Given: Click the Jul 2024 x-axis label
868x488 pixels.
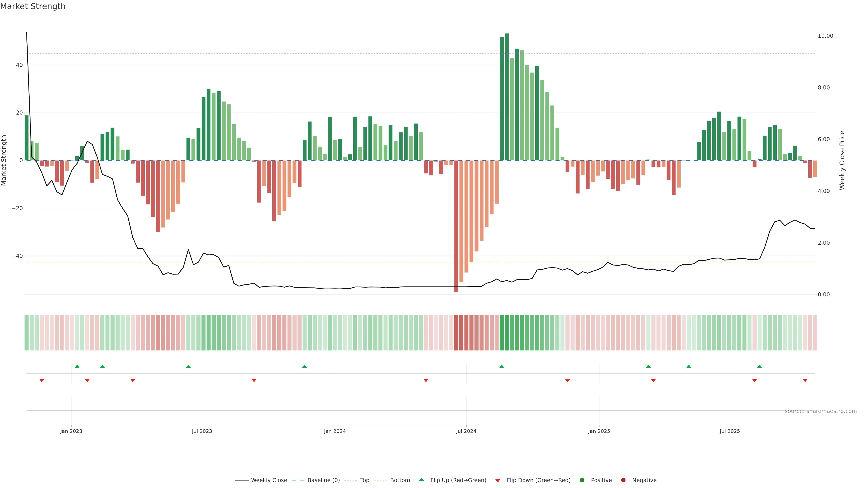Looking at the screenshot, I should (466, 431).
